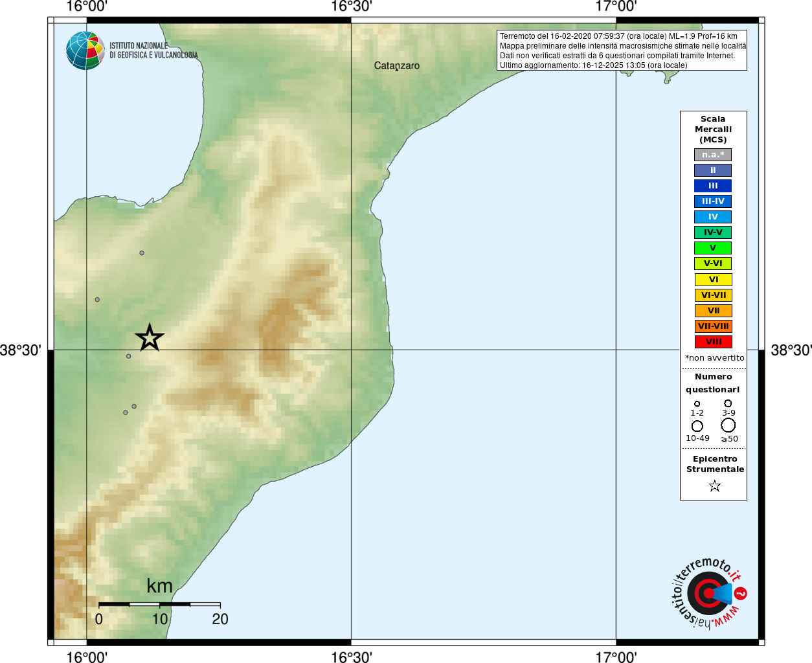This screenshot has width=812, height=663.
Task: Select the yellow VI legend swatch
Action: [713, 280]
